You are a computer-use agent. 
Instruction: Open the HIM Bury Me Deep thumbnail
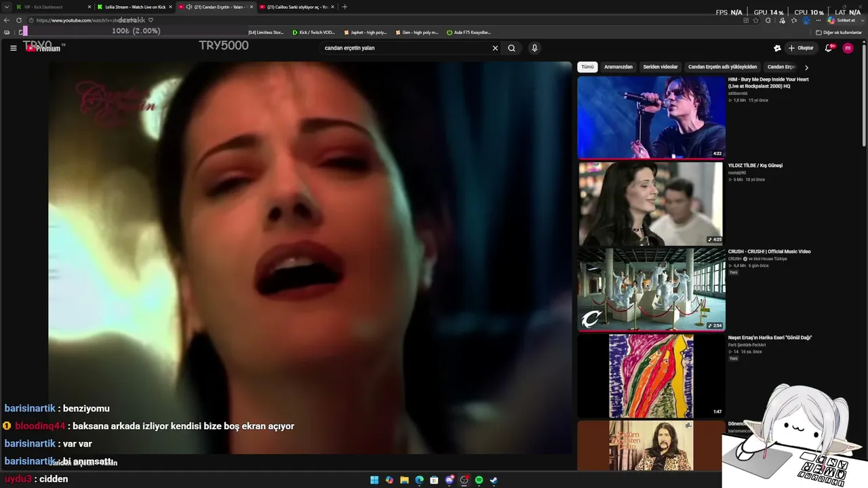tap(651, 117)
